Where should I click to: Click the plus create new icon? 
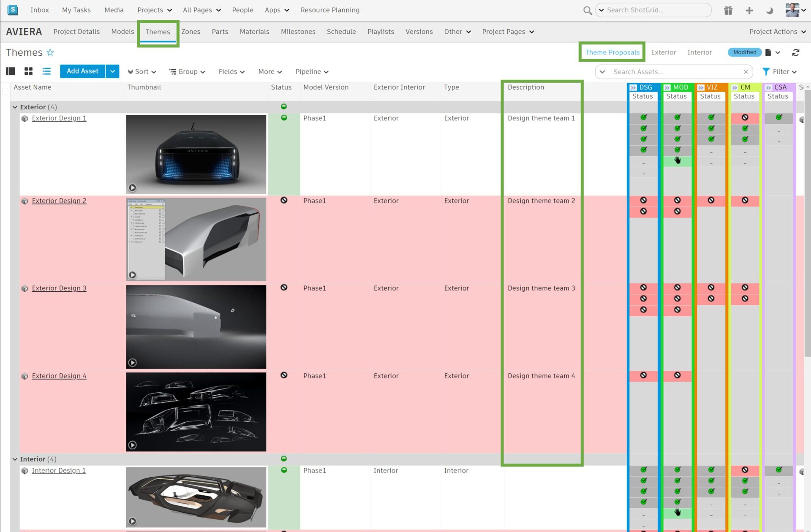749,10
